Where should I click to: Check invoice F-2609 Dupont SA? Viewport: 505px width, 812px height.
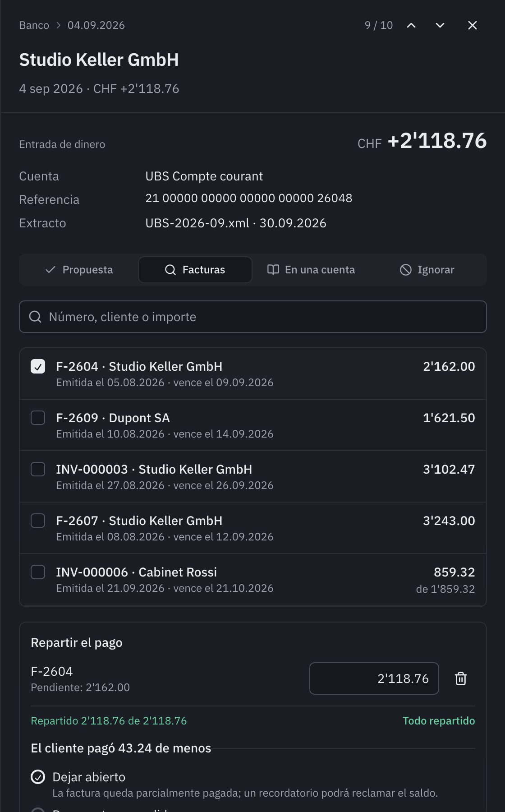(38, 418)
